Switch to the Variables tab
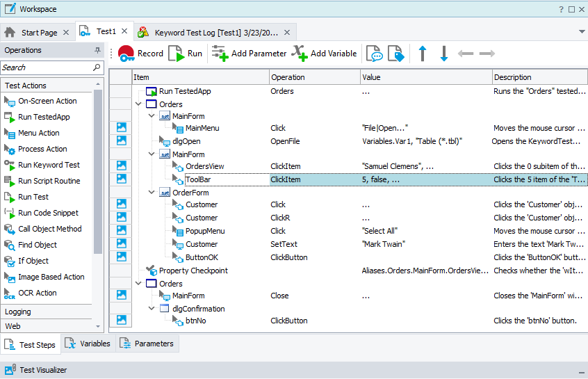Viewport: 588px width, 379px height. (x=88, y=344)
